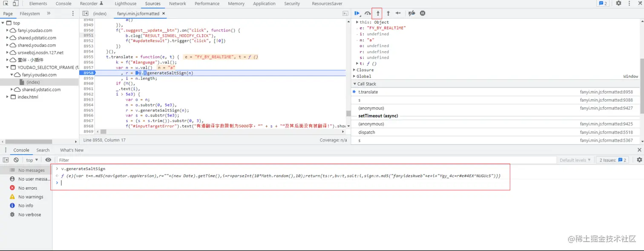
Task: Toggle pause on exceptions icon
Action: point(423,13)
